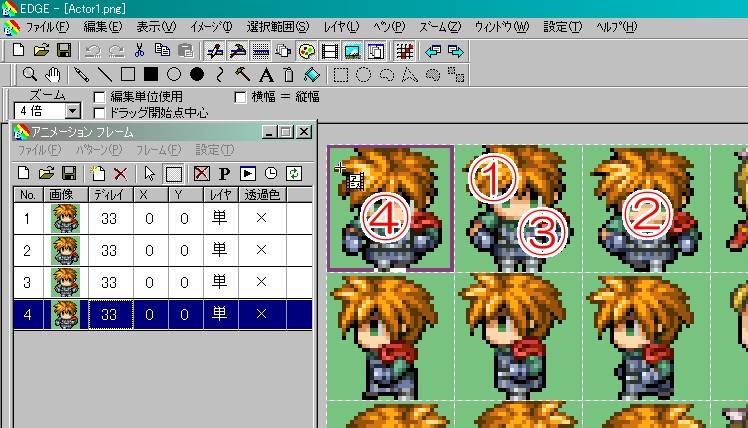The width and height of the screenshot is (748, 428).
Task: Open フレーム(F) menu in animation frame window
Action: point(159,150)
